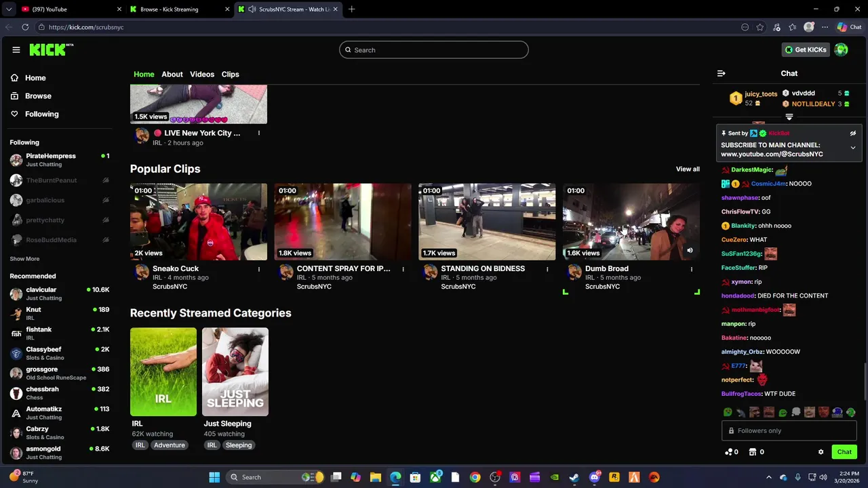Screen dimensions: 868x488
Task: Switch to the Videos tab
Action: tap(202, 74)
